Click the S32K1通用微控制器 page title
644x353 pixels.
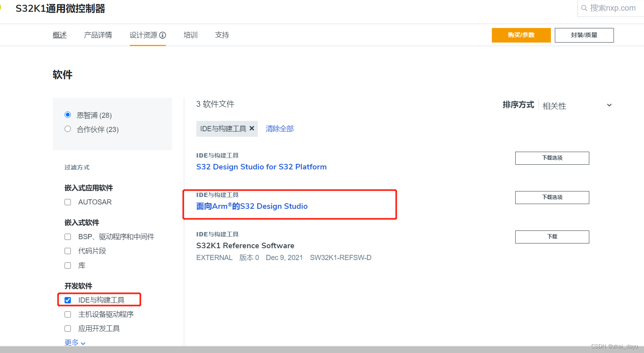tap(60, 9)
